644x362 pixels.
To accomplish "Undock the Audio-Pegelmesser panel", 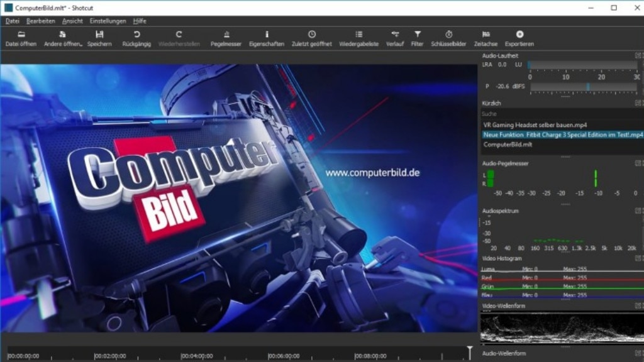I will pos(638,163).
